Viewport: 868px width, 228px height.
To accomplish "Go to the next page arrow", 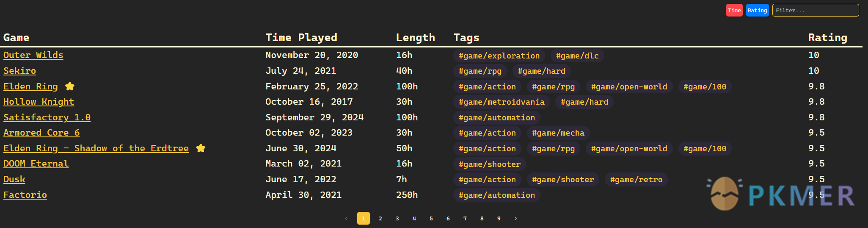I will coord(515,219).
